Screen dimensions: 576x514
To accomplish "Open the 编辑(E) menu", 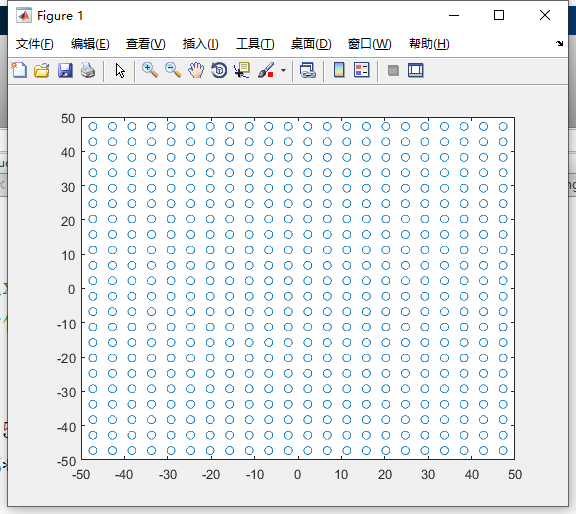I will coord(90,44).
